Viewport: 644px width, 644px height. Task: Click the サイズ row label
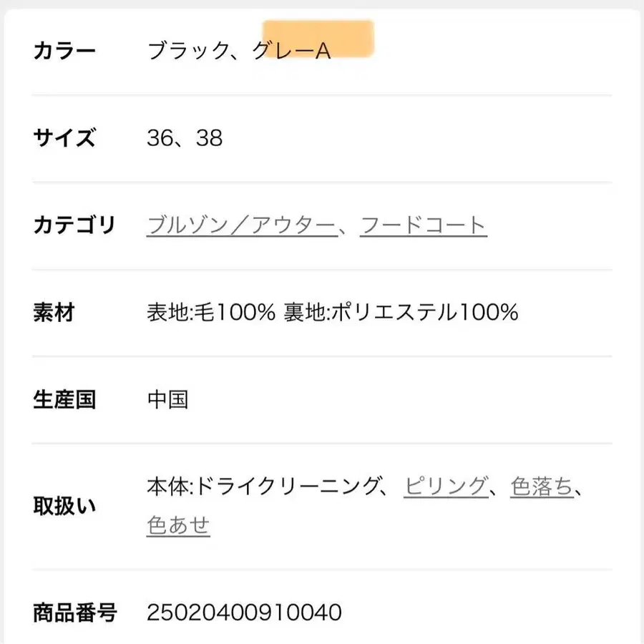tap(65, 137)
